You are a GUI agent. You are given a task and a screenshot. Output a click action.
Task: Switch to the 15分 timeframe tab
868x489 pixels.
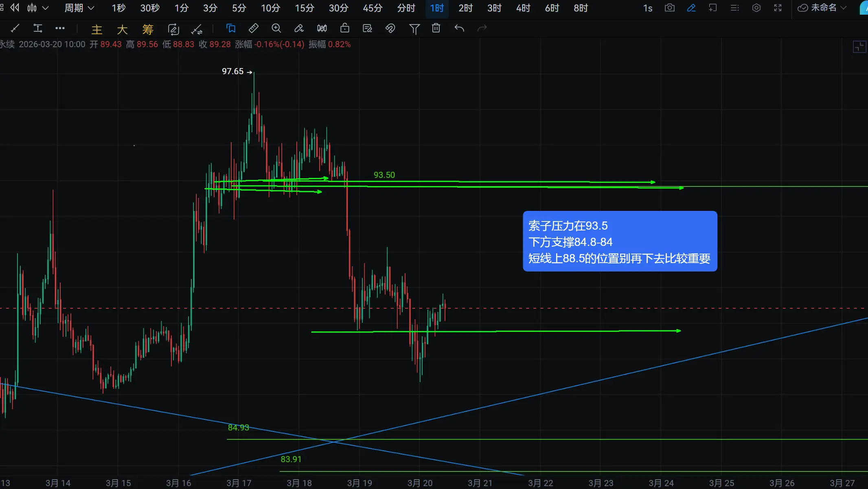[304, 8]
